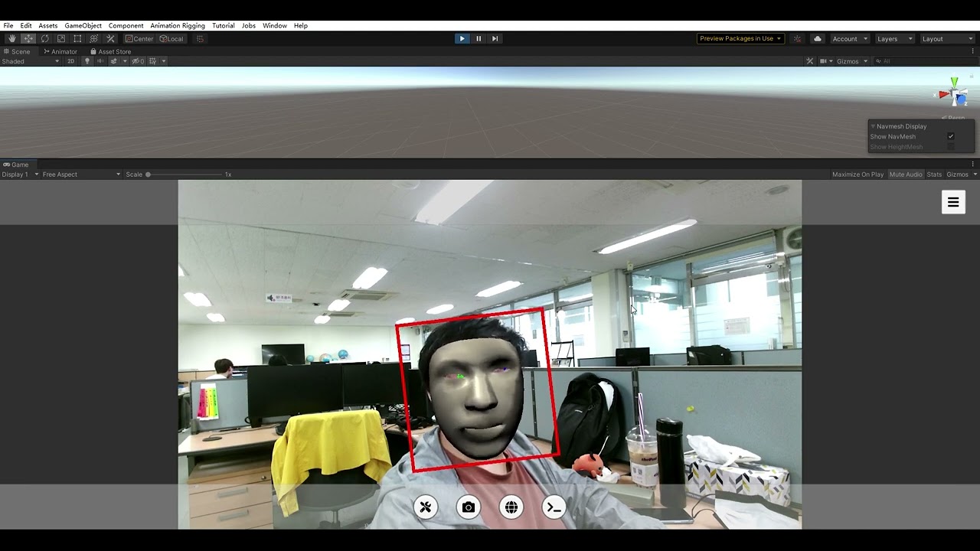This screenshot has height=551, width=980.
Task: Select the Scale tool
Action: 61,38
